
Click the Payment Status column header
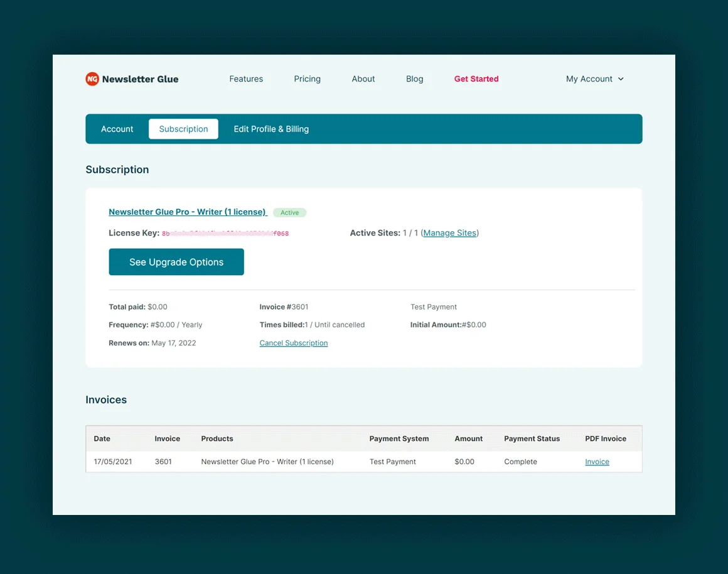532,438
